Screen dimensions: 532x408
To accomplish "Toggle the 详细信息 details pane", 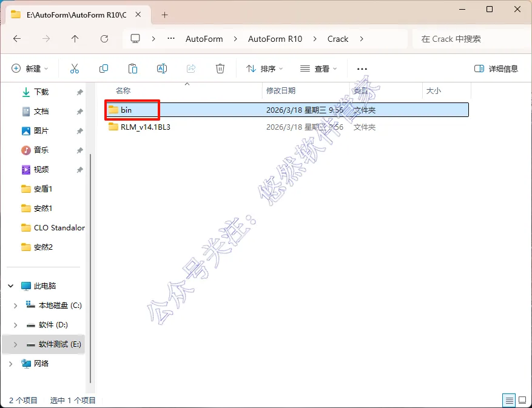I will pos(496,69).
